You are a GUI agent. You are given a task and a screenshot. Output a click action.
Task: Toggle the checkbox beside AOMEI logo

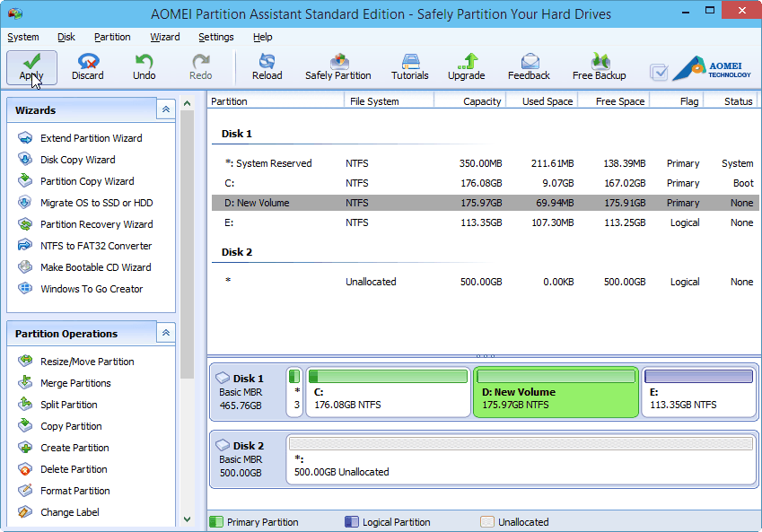tap(658, 73)
